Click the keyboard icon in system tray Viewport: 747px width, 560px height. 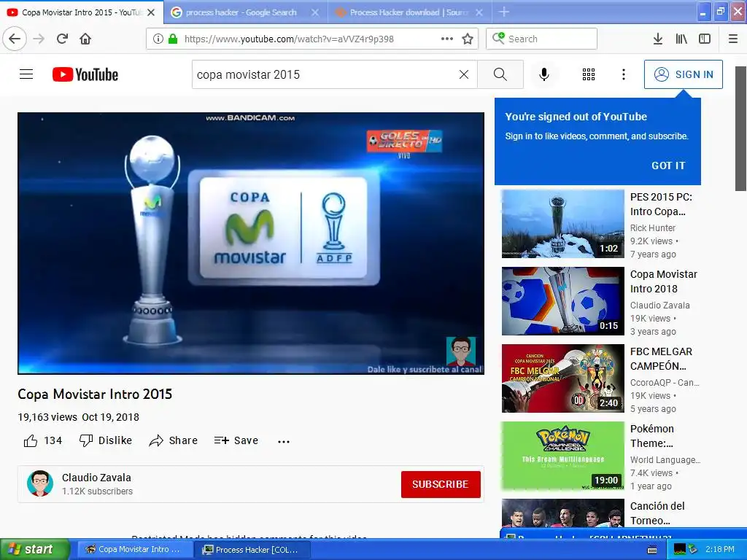point(652,550)
